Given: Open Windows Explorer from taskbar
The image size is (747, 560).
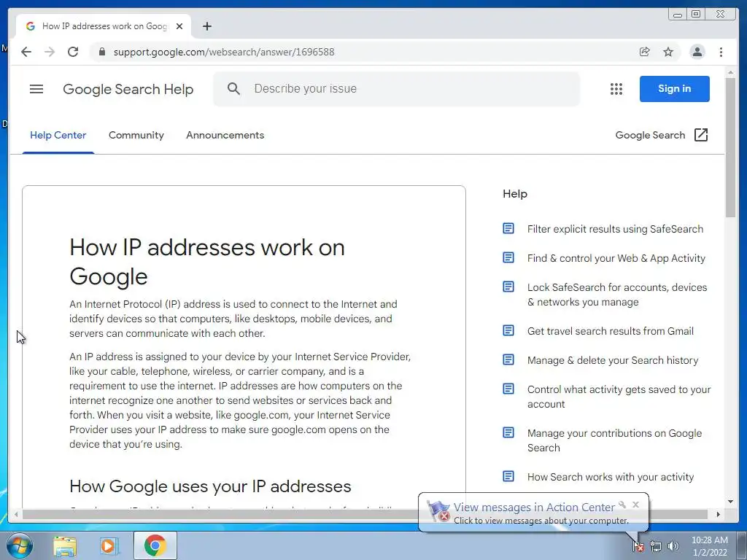Looking at the screenshot, I should point(65,545).
